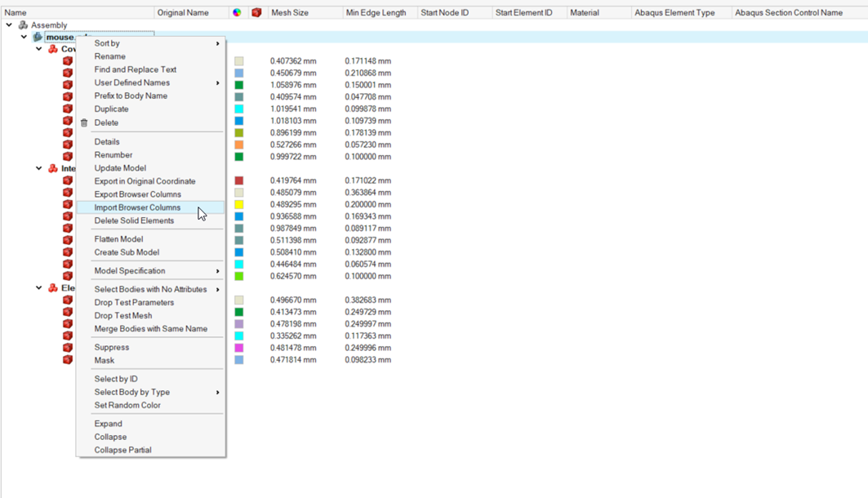Click the Assembly node icon

tap(23, 25)
